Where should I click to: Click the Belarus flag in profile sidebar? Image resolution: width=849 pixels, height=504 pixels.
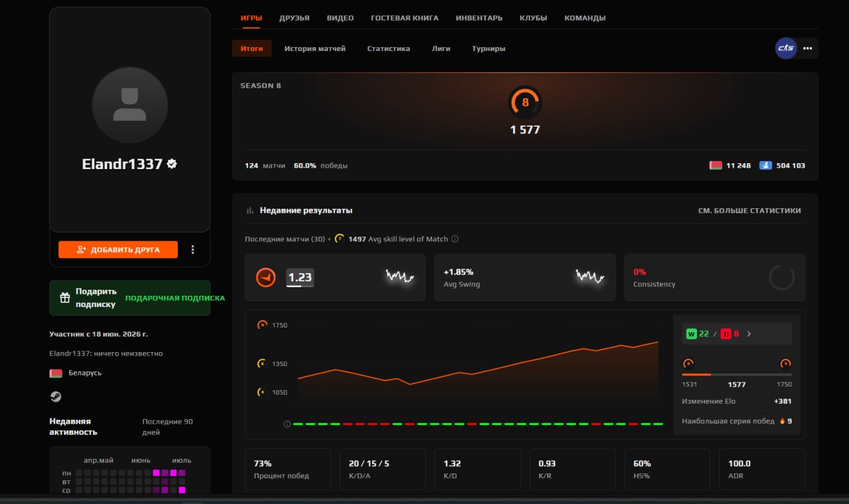[x=56, y=373]
